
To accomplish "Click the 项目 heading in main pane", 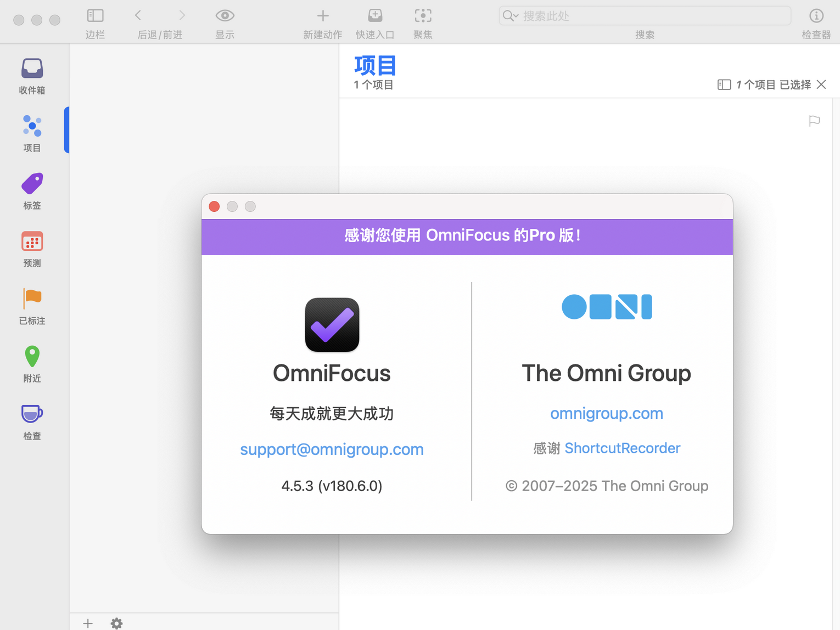I will click(x=375, y=65).
